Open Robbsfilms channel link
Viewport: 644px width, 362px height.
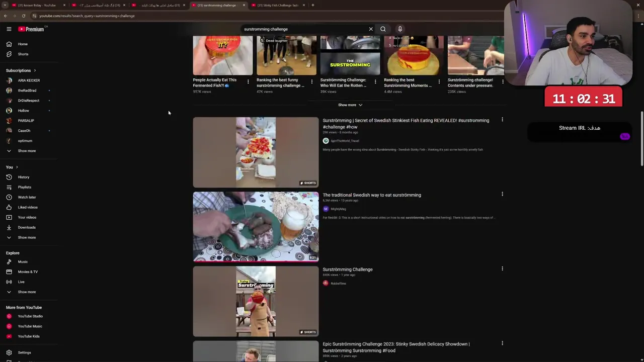338,283
